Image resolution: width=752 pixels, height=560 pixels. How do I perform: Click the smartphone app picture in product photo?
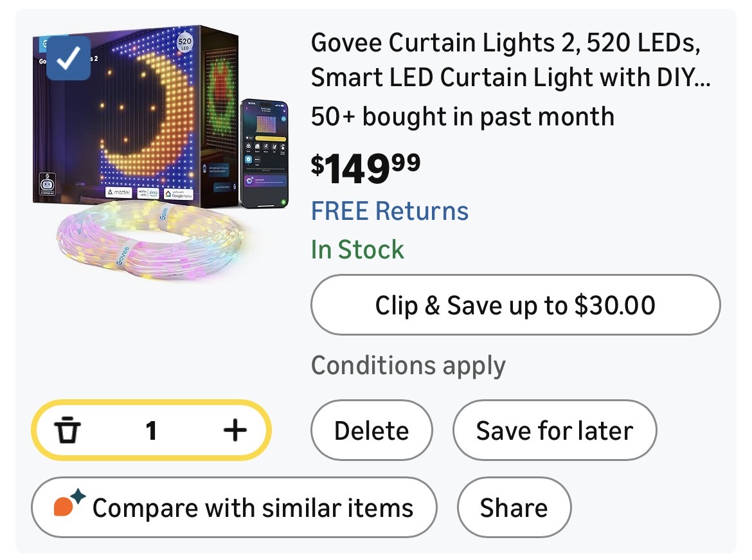(264, 153)
